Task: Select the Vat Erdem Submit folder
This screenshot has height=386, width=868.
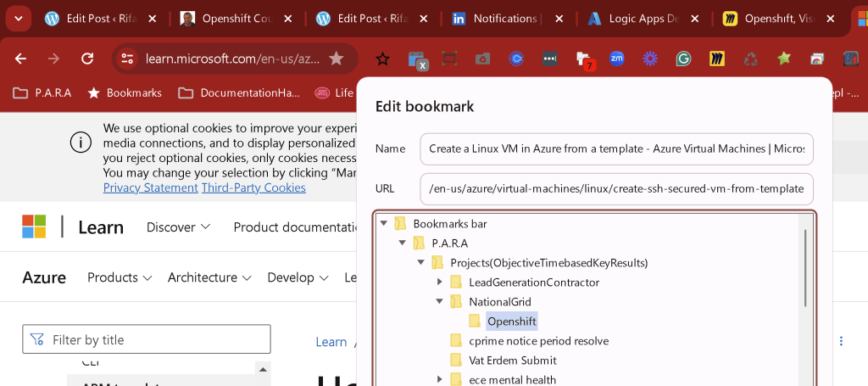Action: pos(513,360)
